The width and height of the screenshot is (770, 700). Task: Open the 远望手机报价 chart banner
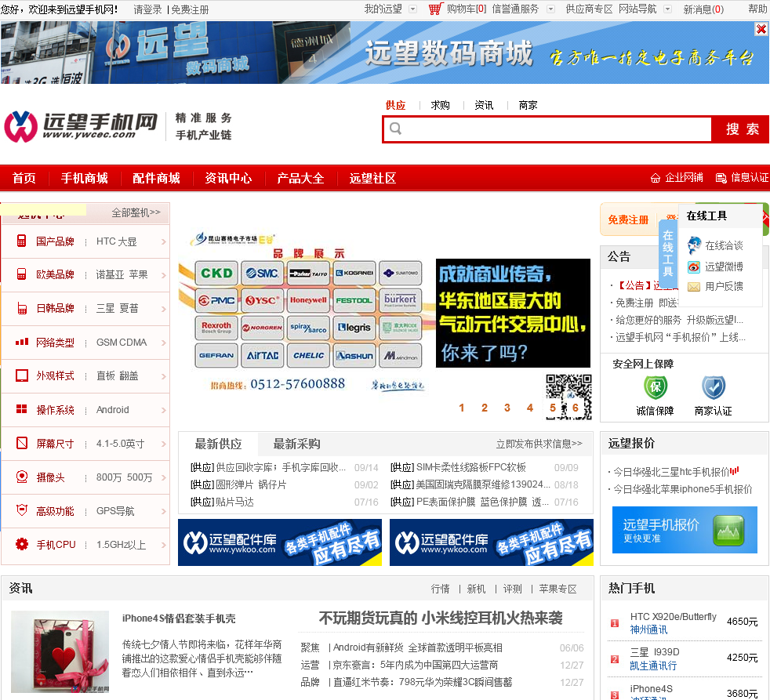tap(685, 530)
